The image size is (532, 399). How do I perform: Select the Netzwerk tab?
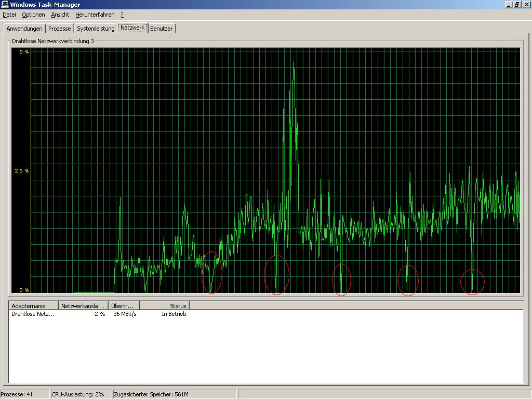(132, 28)
